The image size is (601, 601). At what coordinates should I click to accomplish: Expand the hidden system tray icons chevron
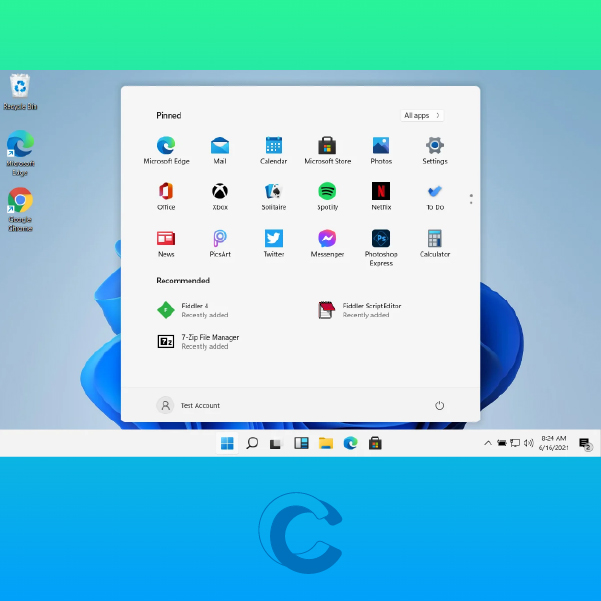(x=488, y=443)
